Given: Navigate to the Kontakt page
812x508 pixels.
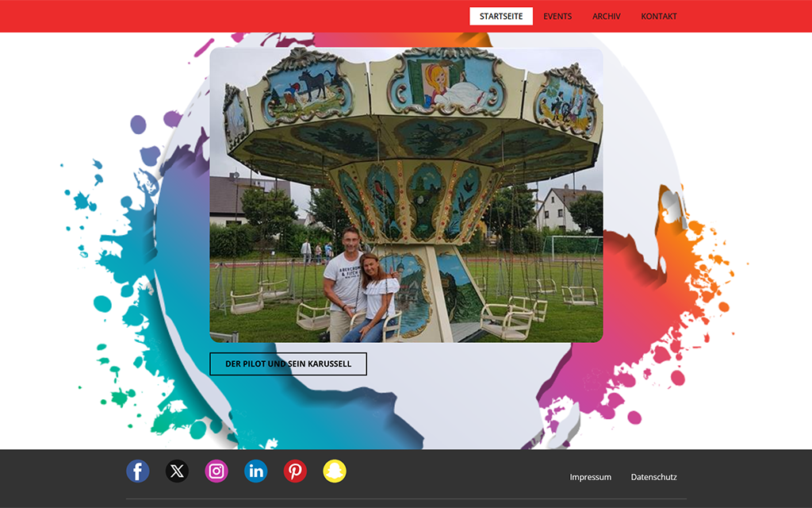Looking at the screenshot, I should coord(659,17).
